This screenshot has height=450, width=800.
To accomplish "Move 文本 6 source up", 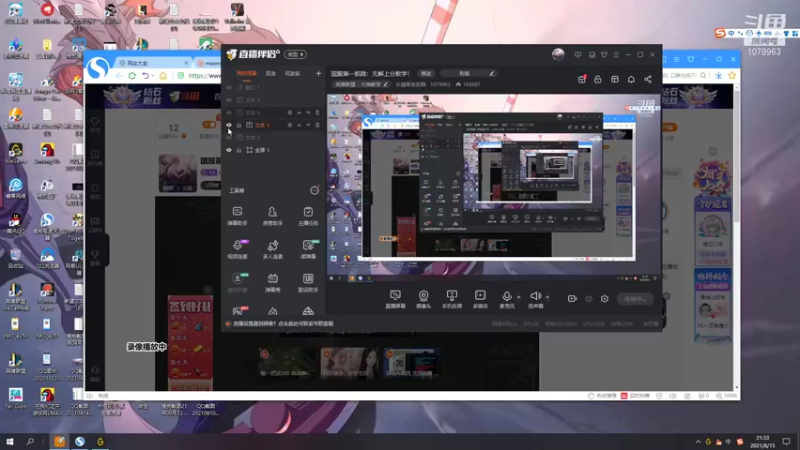I will [x=299, y=112].
